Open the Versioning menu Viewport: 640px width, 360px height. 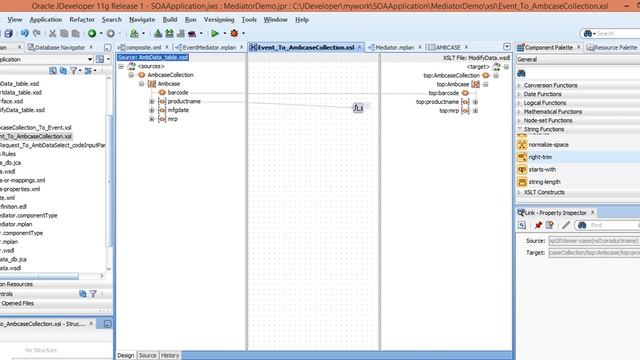tap(219, 20)
